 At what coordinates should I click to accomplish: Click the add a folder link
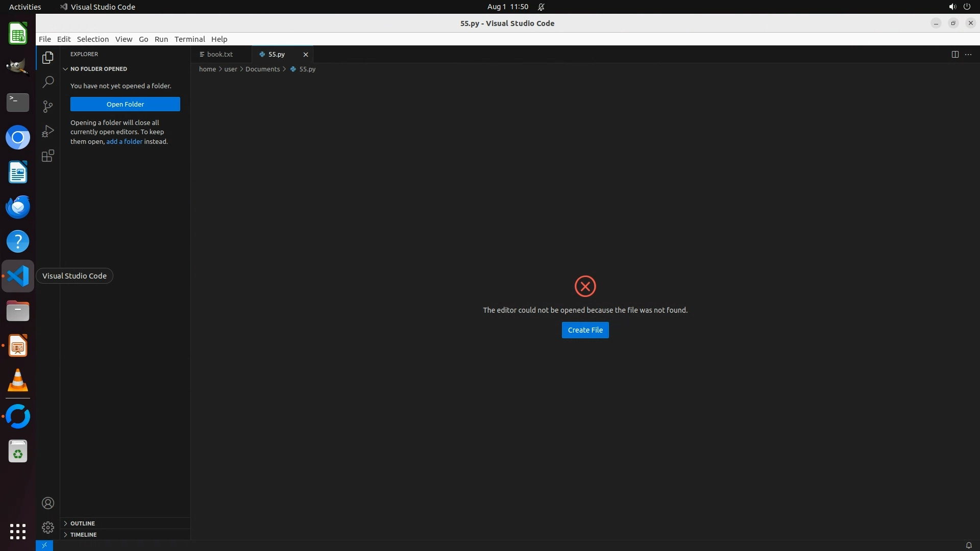pyautogui.click(x=124, y=141)
